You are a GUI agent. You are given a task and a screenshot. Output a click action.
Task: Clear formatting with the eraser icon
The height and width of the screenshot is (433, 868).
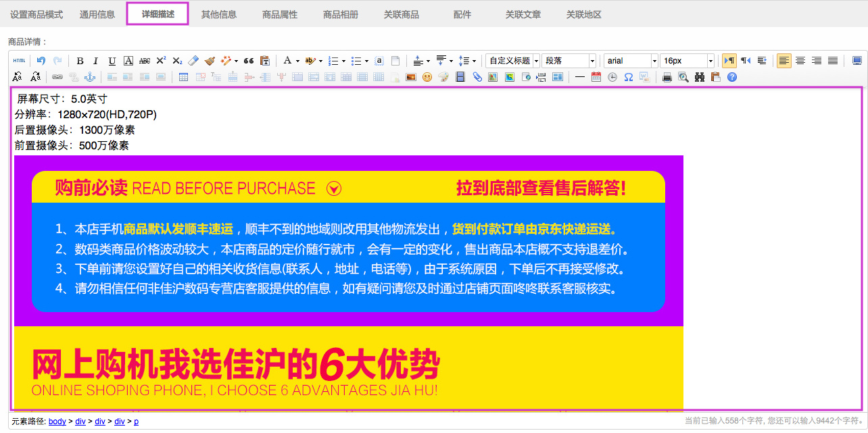(193, 61)
